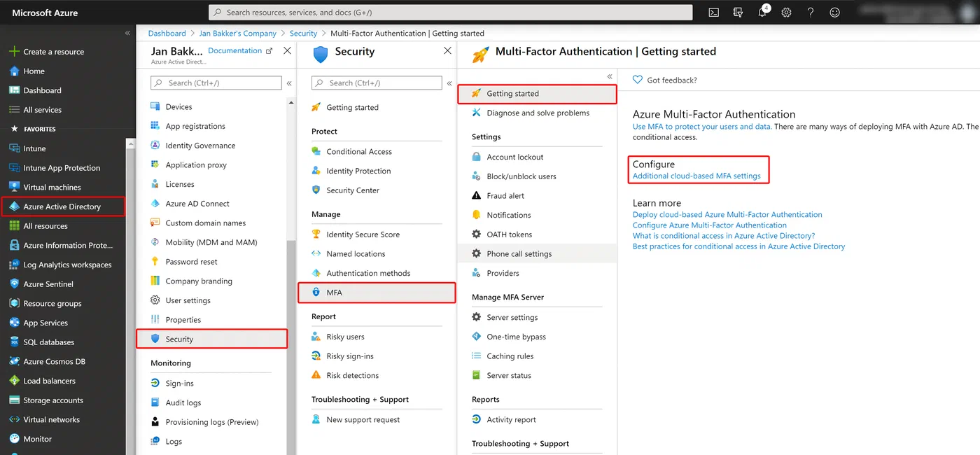Open Getting started in MFA menu
Image resolution: width=980 pixels, height=455 pixels.
click(x=538, y=94)
